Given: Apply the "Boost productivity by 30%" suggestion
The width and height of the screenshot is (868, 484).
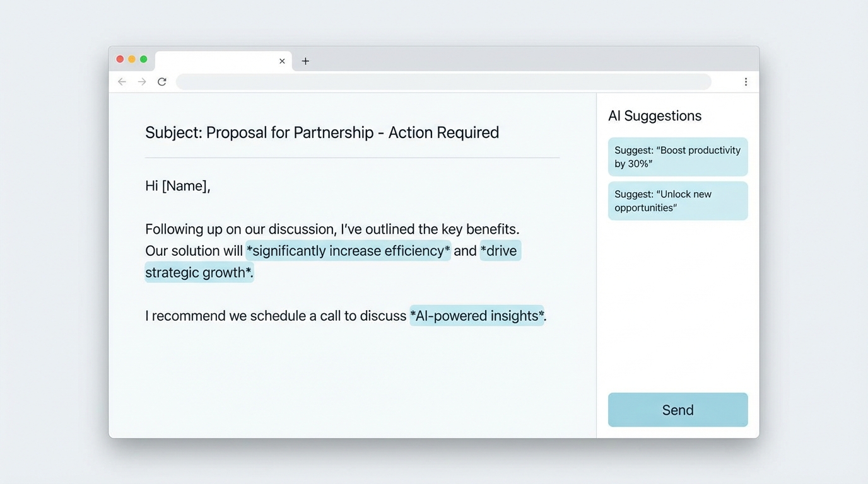Looking at the screenshot, I should coord(677,157).
